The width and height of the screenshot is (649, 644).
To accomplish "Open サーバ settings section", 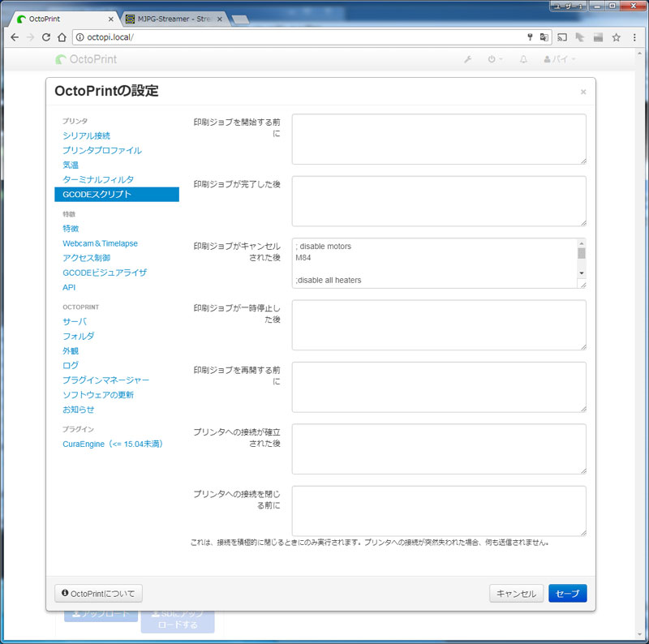I will tap(75, 321).
